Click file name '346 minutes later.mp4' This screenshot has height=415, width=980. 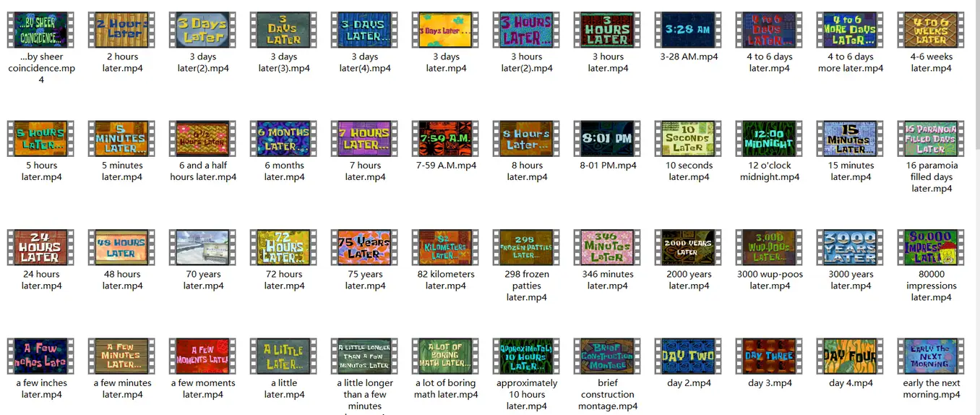click(608, 280)
